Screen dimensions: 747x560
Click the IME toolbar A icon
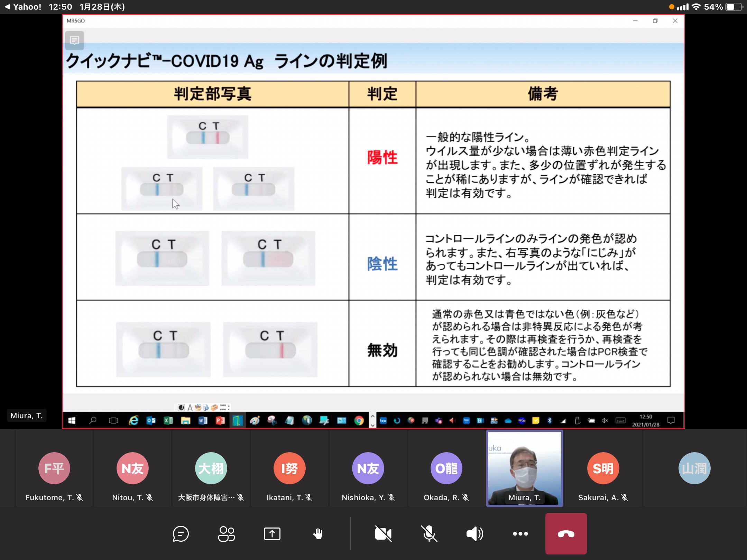(190, 408)
